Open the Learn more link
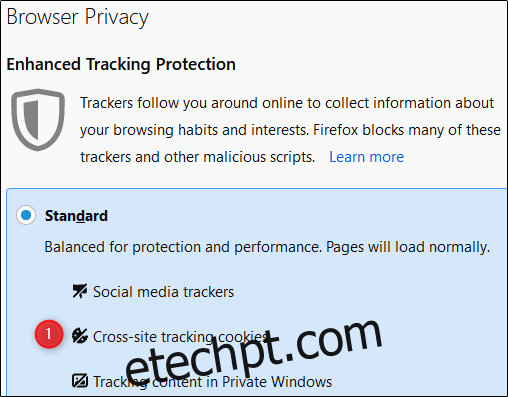 [366, 157]
